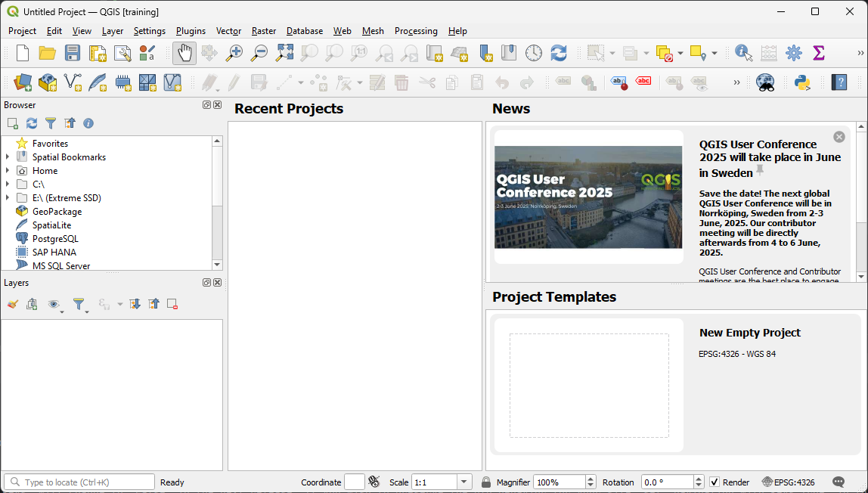This screenshot has width=868, height=493.
Task: Open the Manage Map Themes eye button
Action: tap(54, 304)
